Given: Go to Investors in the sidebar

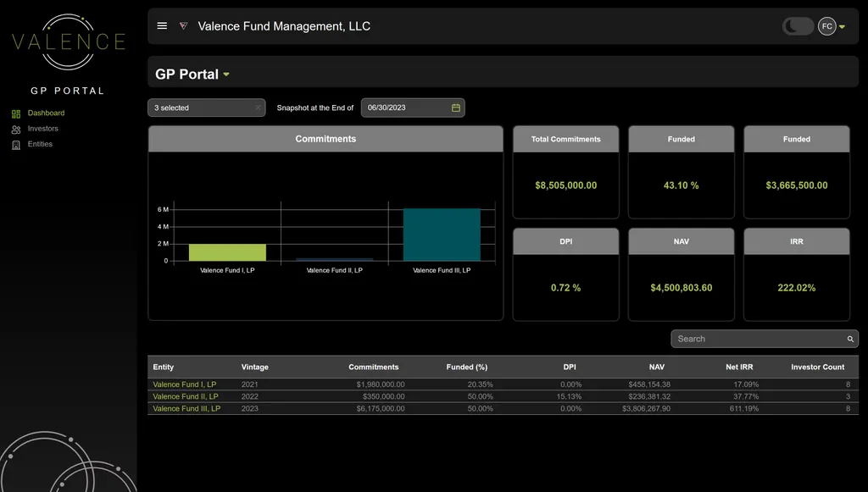Looking at the screenshot, I should (x=43, y=129).
